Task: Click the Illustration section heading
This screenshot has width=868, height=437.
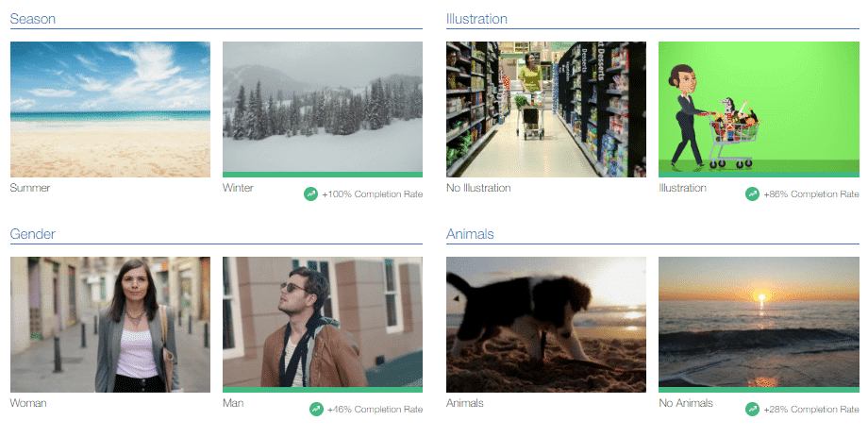Action: tap(476, 19)
